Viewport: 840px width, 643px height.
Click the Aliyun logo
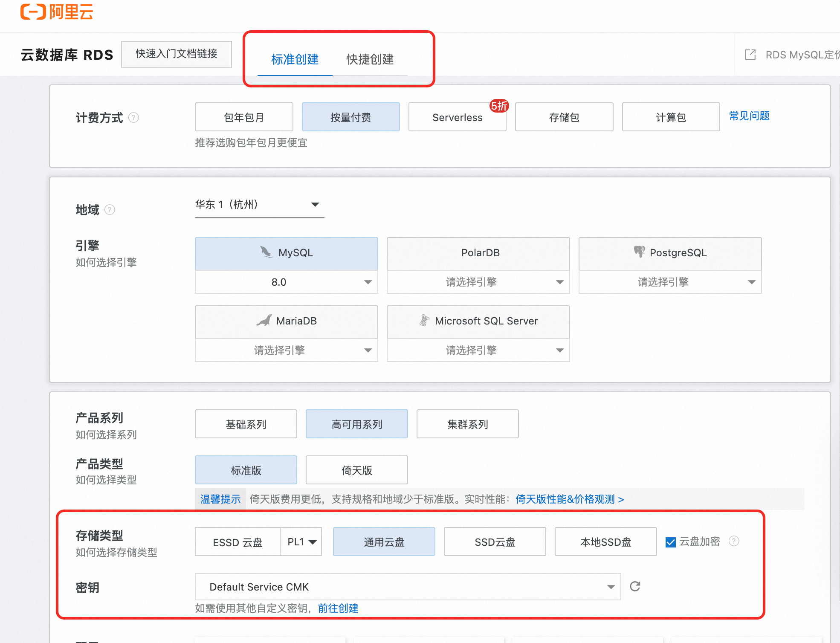tap(57, 12)
